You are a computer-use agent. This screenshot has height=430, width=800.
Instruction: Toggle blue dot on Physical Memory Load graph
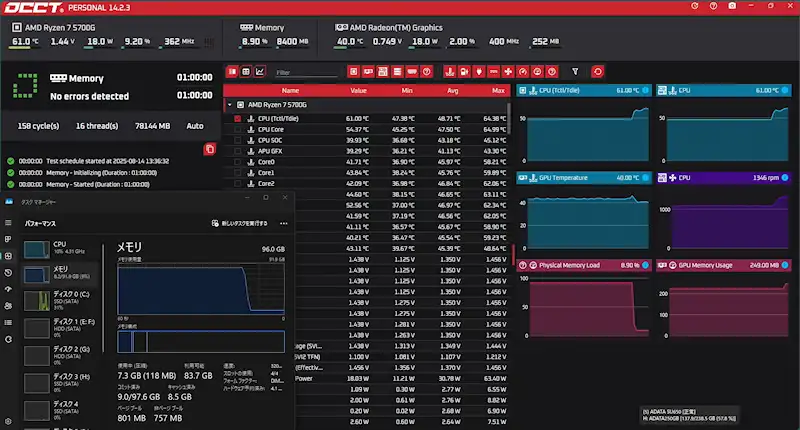tap(645, 265)
